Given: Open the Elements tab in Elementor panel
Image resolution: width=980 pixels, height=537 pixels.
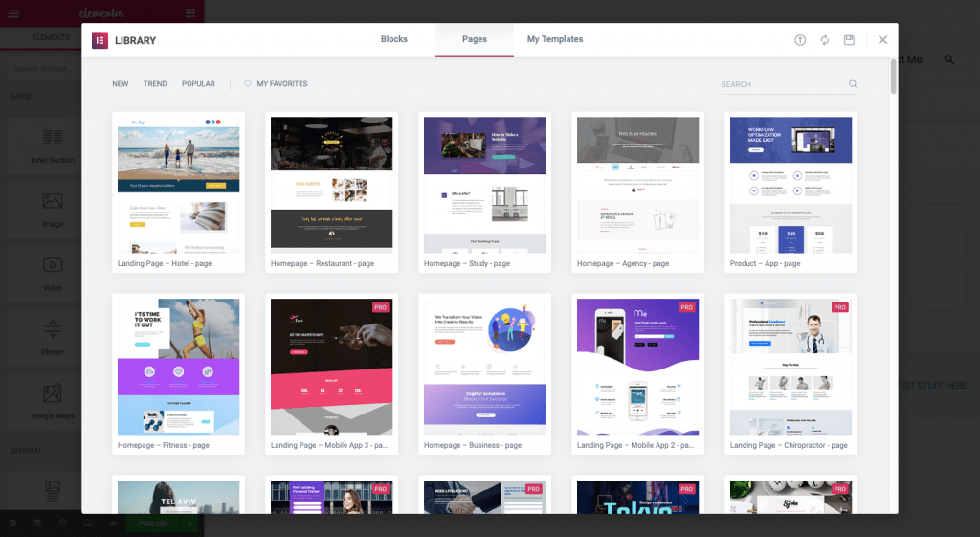Looking at the screenshot, I should pos(51,37).
